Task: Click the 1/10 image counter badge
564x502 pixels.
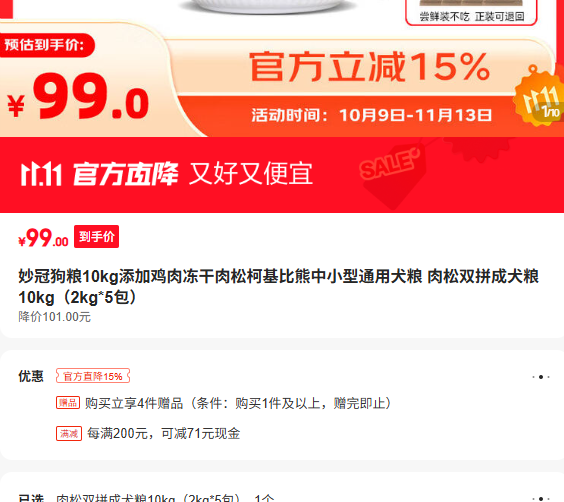Action: click(x=549, y=112)
